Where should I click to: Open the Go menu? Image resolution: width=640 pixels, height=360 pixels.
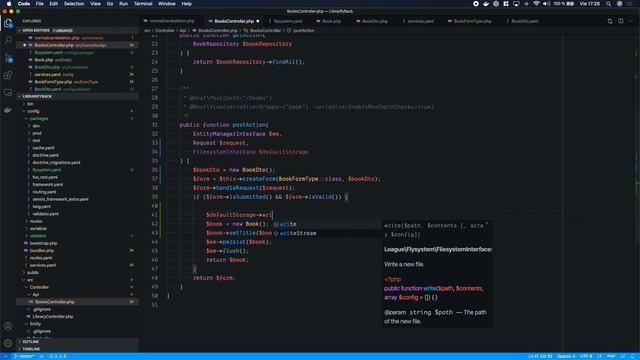(110, 4)
